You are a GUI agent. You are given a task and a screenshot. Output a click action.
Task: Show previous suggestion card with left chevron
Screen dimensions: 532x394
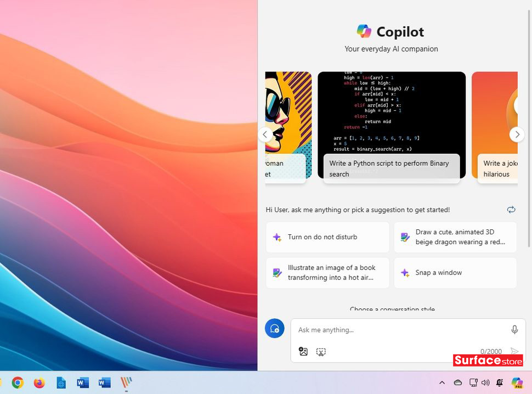265,134
